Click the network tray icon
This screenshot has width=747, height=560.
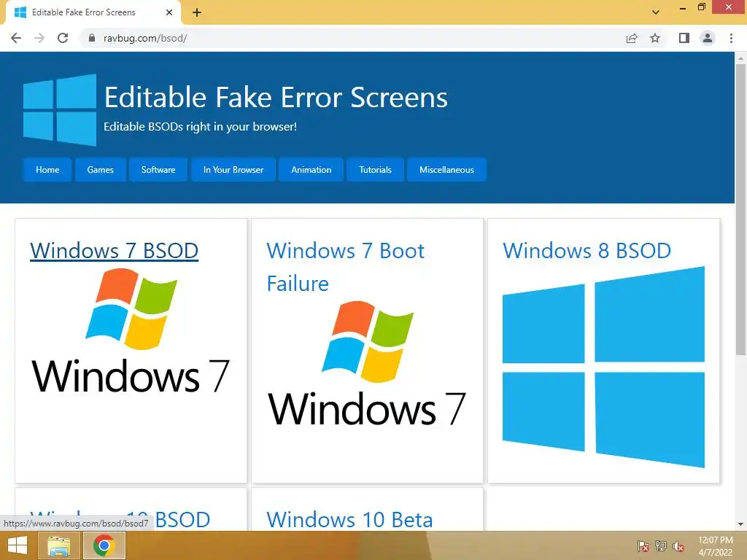(x=661, y=546)
